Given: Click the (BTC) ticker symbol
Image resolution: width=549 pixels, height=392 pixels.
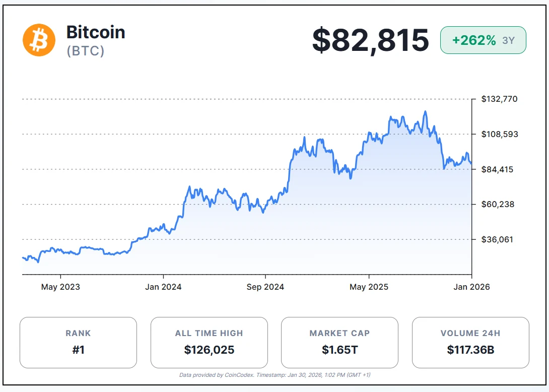Looking at the screenshot, I should 86,51.
